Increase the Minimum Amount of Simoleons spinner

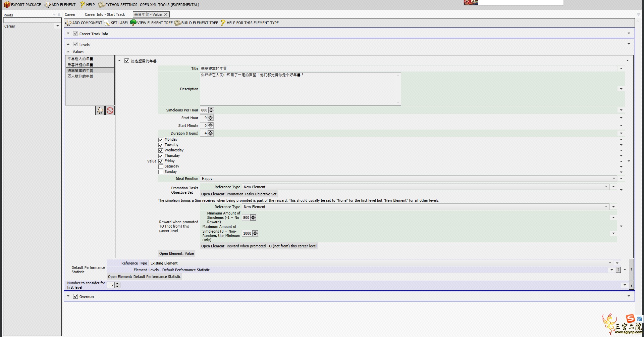[253, 216]
